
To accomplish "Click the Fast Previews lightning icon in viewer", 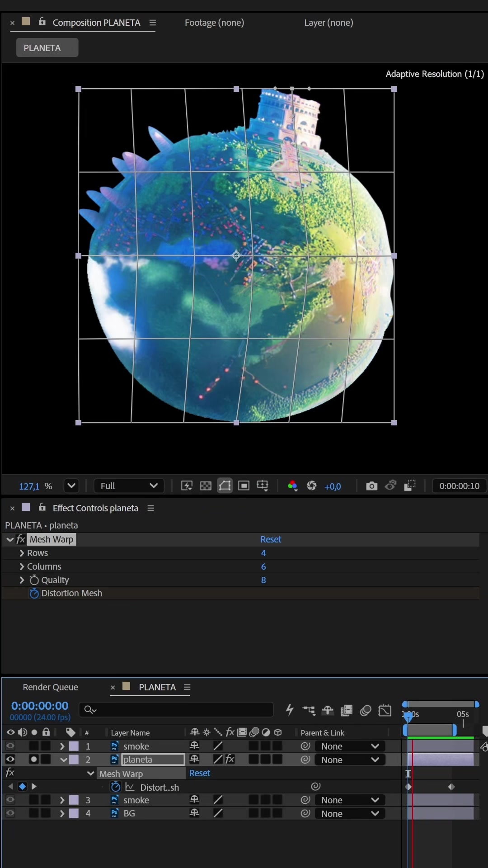I will coord(187,486).
